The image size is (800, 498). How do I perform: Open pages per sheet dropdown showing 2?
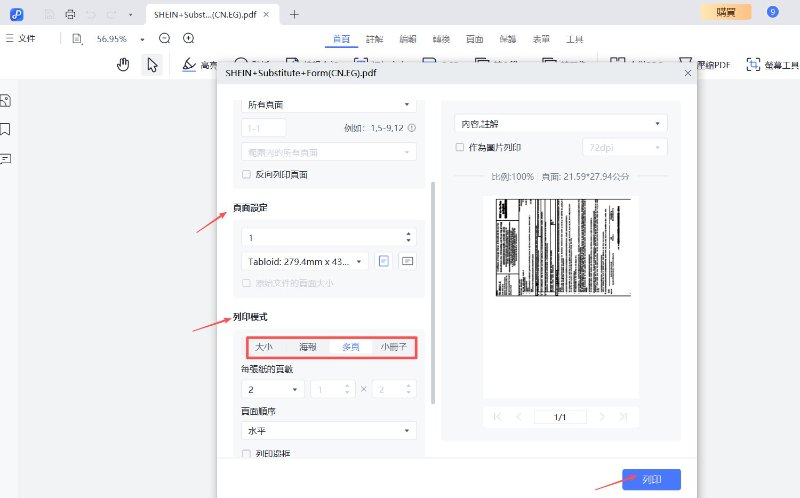[x=272, y=389]
